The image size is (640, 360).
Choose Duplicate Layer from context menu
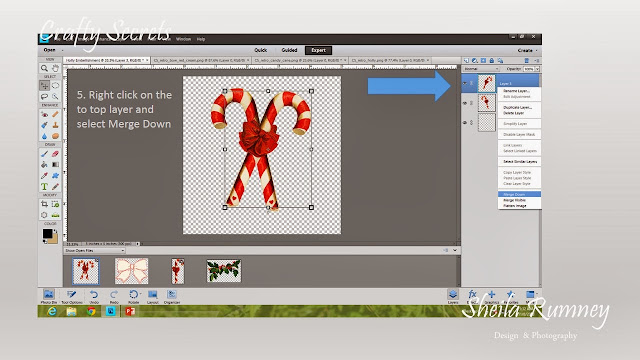pos(520,107)
